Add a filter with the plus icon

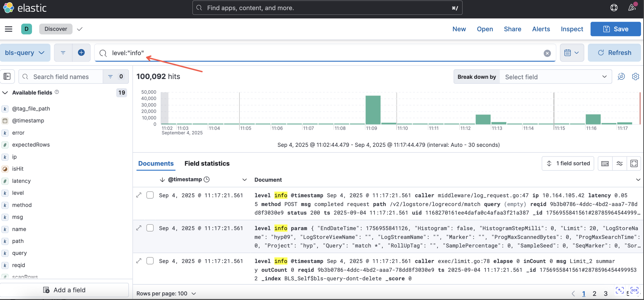coord(81,53)
